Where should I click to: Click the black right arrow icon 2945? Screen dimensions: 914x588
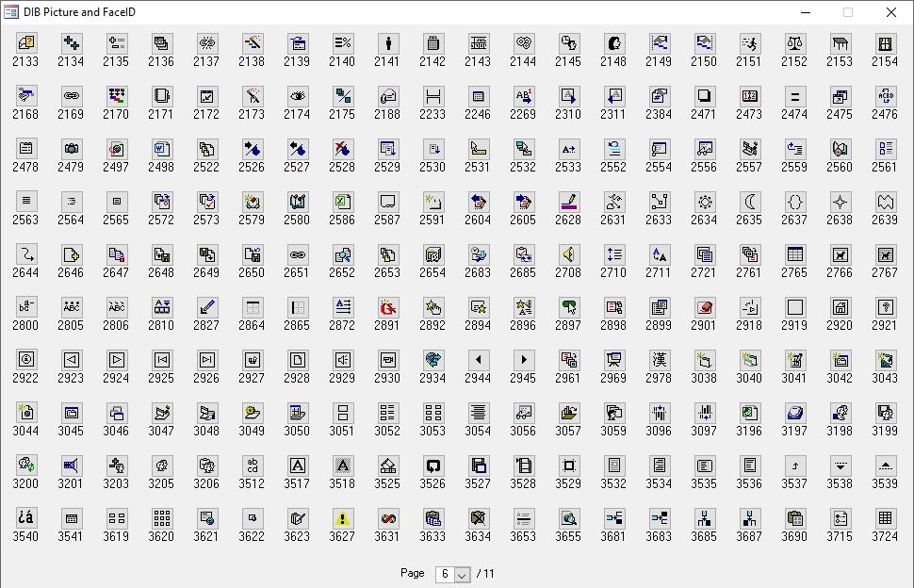pyautogui.click(x=524, y=360)
